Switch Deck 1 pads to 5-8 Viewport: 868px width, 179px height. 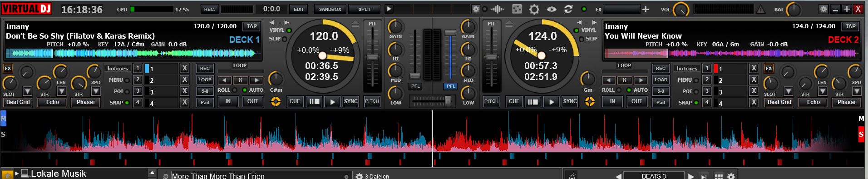point(205,91)
